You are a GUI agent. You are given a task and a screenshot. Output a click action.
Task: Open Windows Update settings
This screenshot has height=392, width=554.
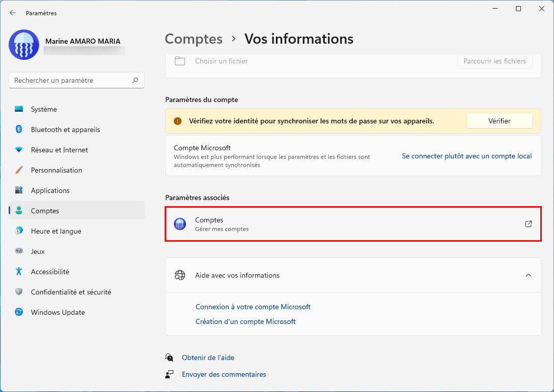77,312
